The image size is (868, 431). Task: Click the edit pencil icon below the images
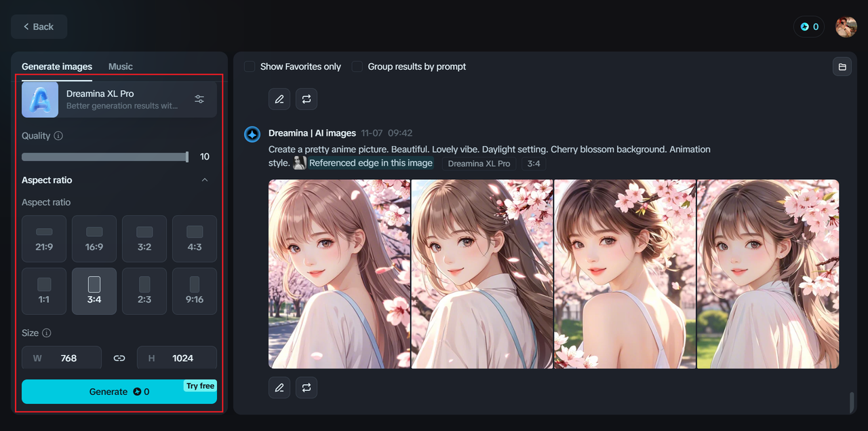pos(279,388)
